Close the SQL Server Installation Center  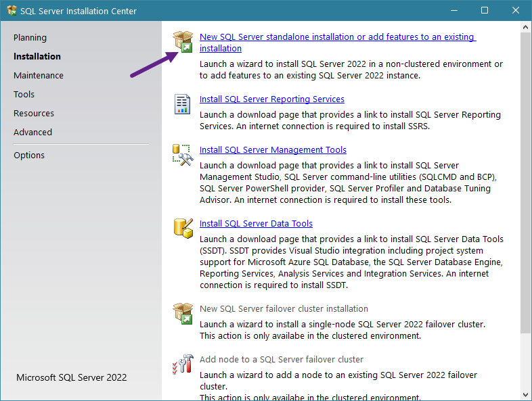(x=515, y=11)
